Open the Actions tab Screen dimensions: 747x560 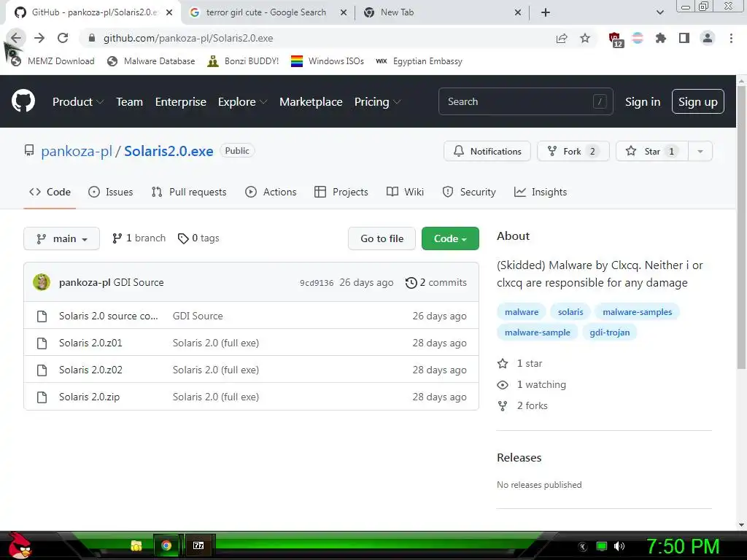(x=271, y=192)
